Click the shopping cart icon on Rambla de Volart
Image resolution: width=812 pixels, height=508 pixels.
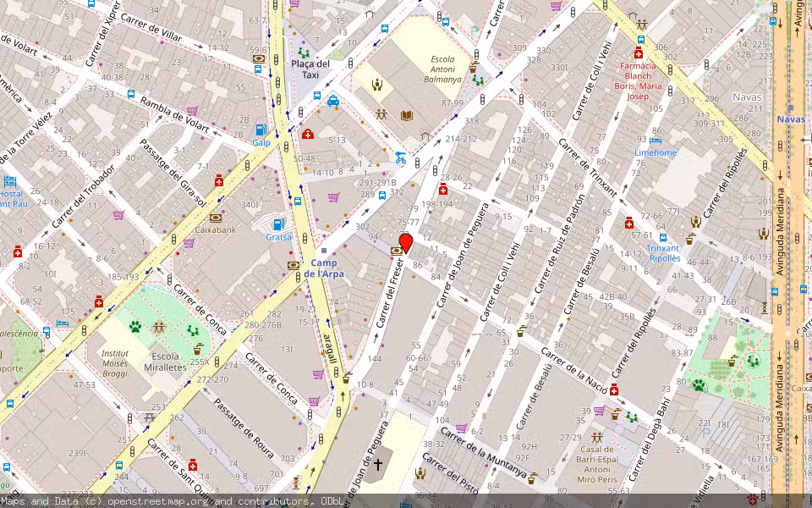(192, 110)
